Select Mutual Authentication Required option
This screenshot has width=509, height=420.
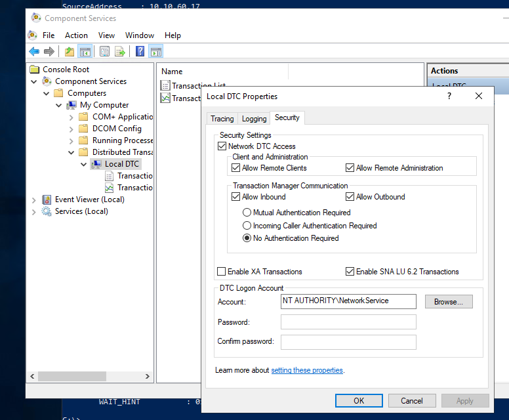247,213
